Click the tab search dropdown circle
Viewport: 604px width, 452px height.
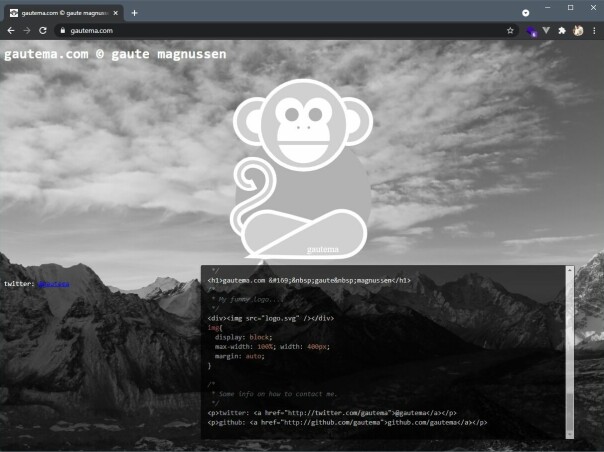(525, 13)
